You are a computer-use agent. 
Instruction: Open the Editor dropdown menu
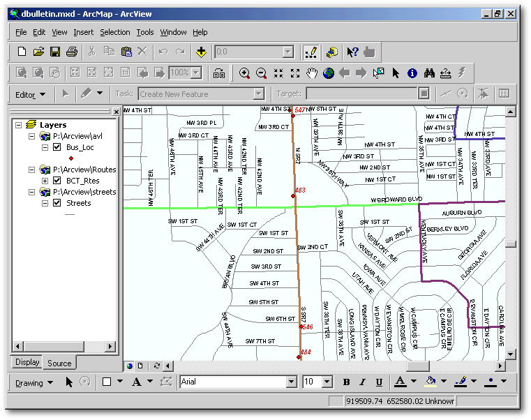(30, 94)
